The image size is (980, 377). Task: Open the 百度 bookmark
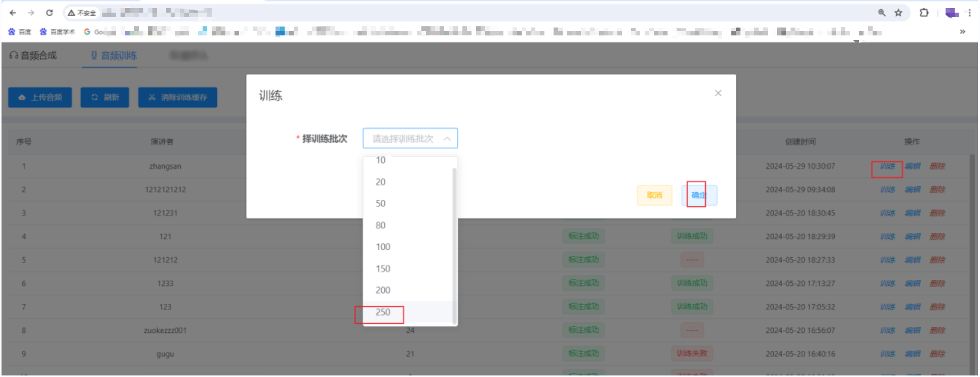(20, 32)
